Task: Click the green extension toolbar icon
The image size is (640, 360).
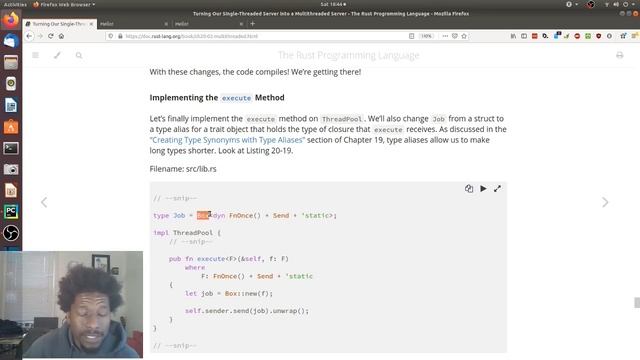Action: [588, 36]
